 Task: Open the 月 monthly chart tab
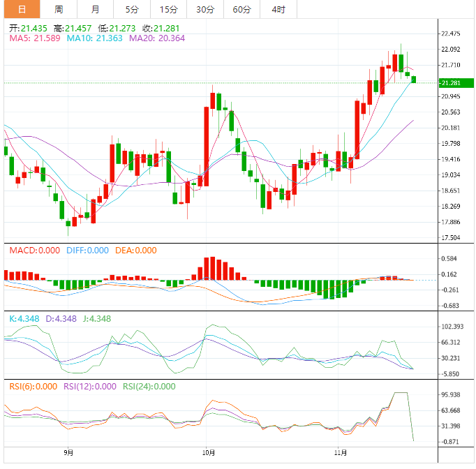point(95,9)
